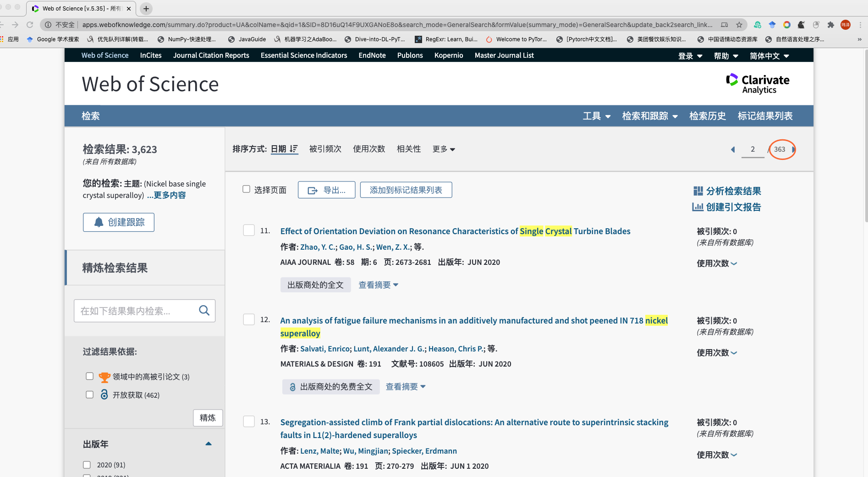Open the RegExr bookmark

pyautogui.click(x=446, y=39)
